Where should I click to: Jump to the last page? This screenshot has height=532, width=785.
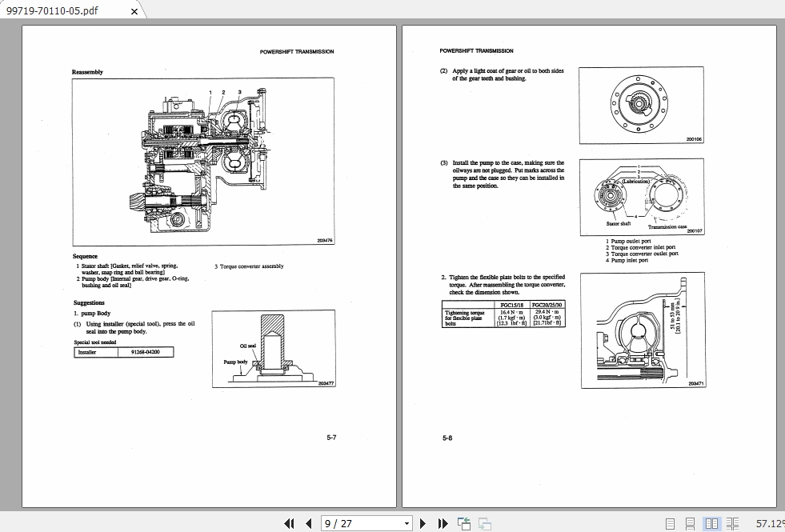click(443, 523)
